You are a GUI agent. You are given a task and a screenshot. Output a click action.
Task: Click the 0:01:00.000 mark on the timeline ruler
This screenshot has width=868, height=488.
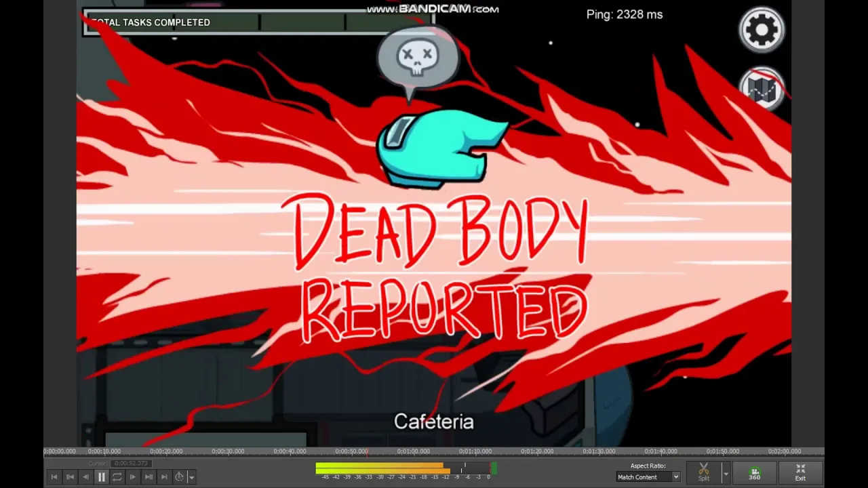click(413, 451)
